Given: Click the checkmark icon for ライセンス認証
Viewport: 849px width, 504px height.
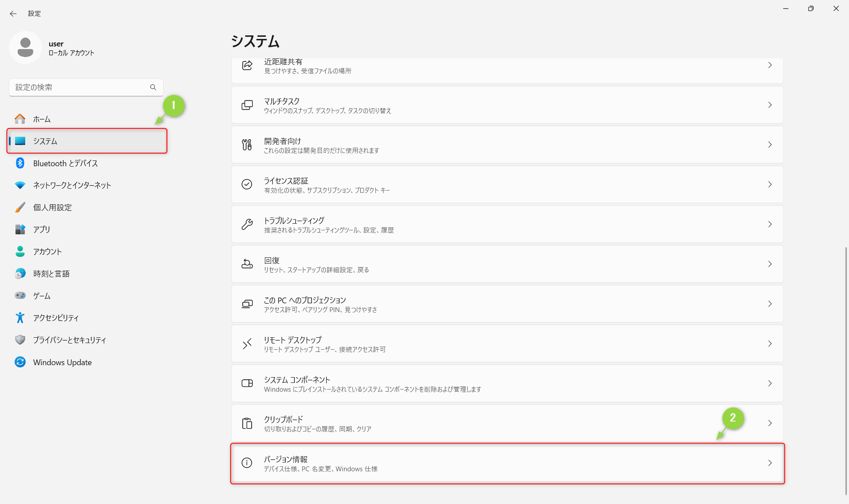Looking at the screenshot, I should pyautogui.click(x=247, y=184).
